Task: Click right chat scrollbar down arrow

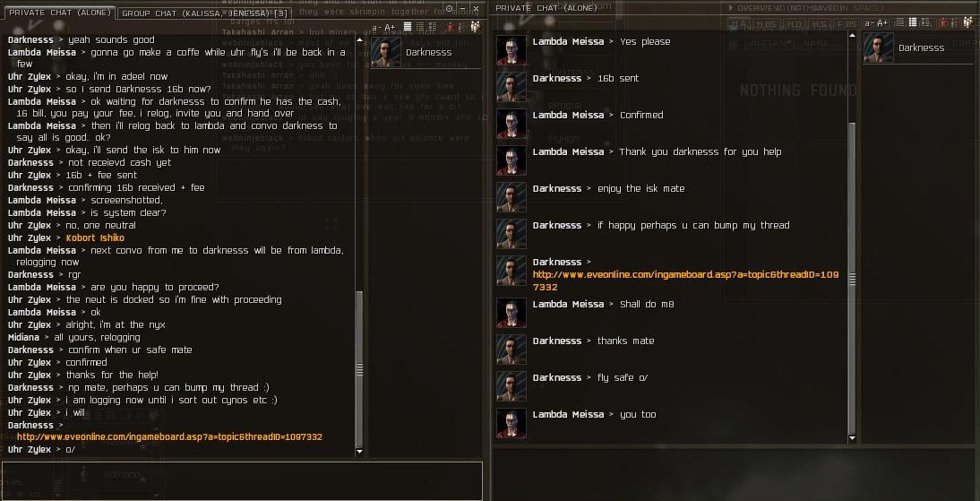Action: pos(852,438)
